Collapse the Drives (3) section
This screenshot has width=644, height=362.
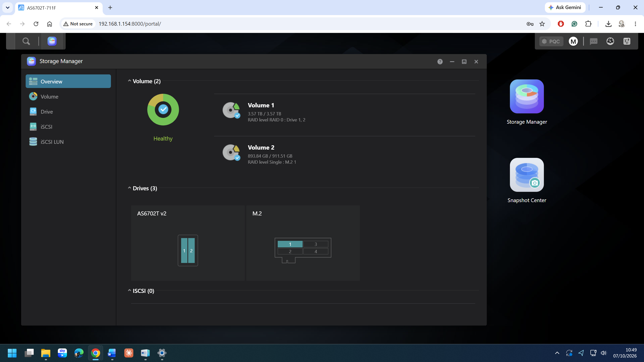tap(129, 188)
